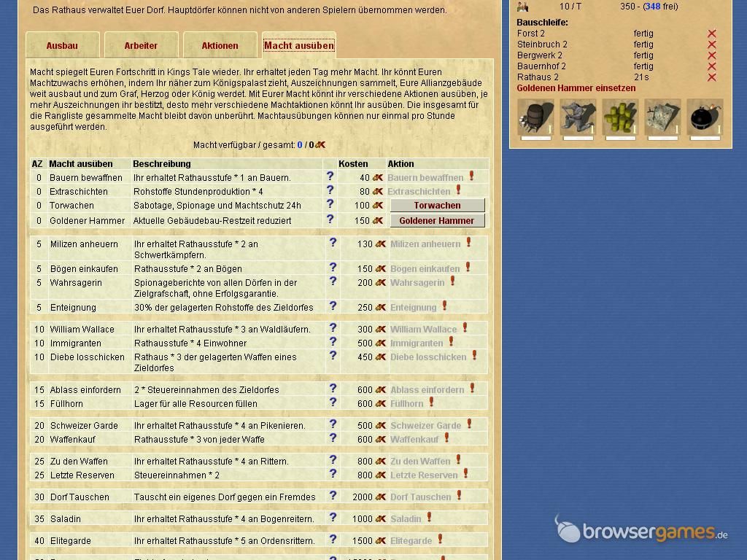
Task: Click the Bauschleife heading
Action: point(542,23)
